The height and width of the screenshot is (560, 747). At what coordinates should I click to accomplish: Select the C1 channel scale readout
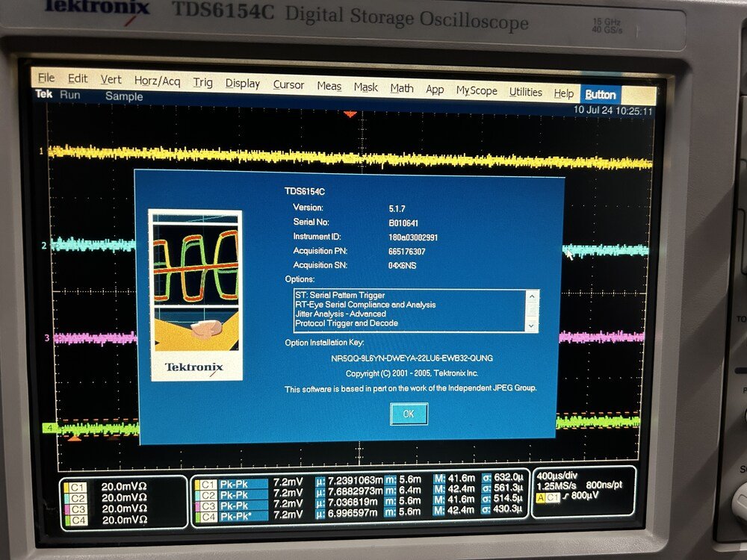point(124,487)
